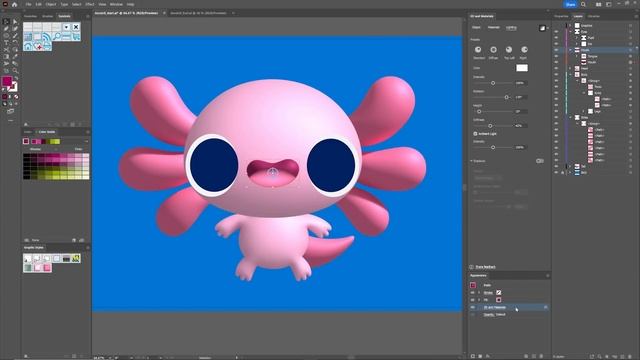This screenshot has height=360, width=640.
Task: Hide the Eyes layer
Action: click(556, 31)
